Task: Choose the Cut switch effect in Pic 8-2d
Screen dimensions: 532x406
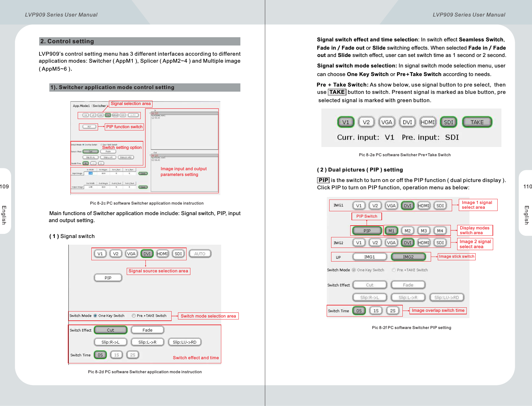Action: pyautogui.click(x=110, y=330)
